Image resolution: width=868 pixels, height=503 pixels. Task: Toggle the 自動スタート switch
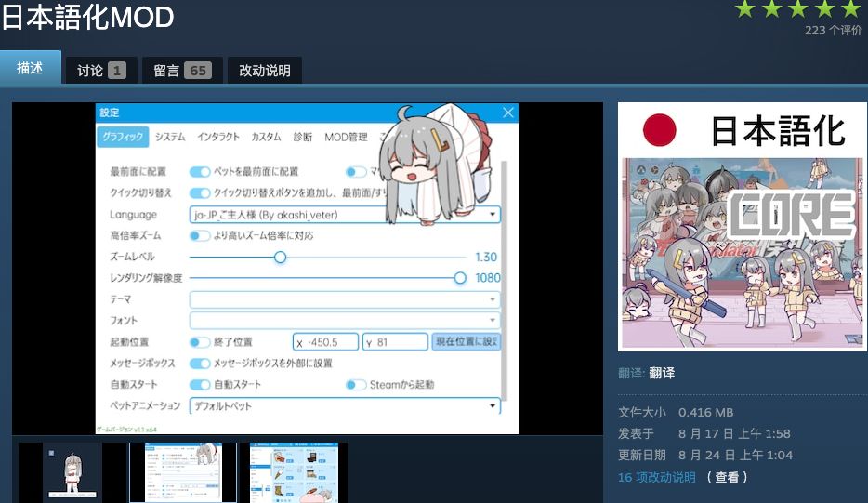coord(199,384)
